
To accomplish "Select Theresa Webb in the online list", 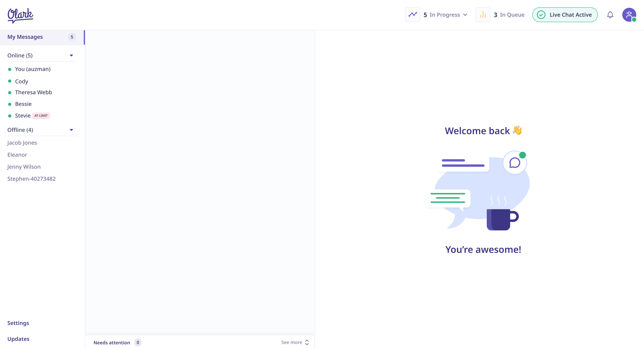I will [x=33, y=93].
